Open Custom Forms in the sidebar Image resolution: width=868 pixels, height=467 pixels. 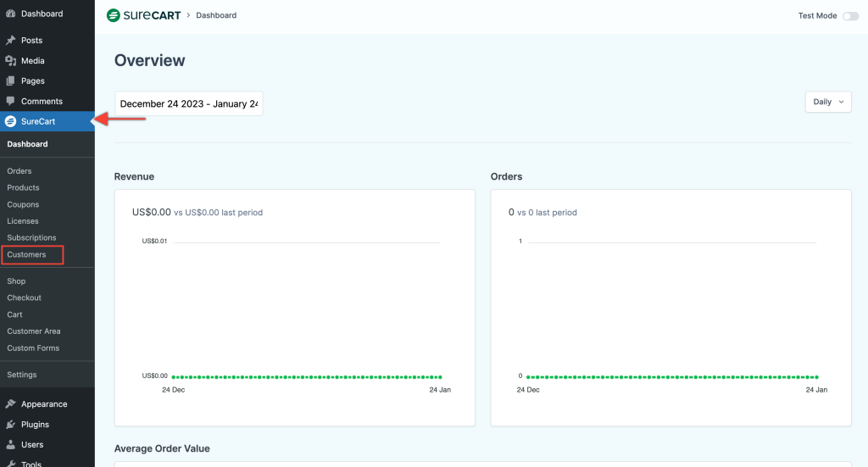(x=33, y=347)
